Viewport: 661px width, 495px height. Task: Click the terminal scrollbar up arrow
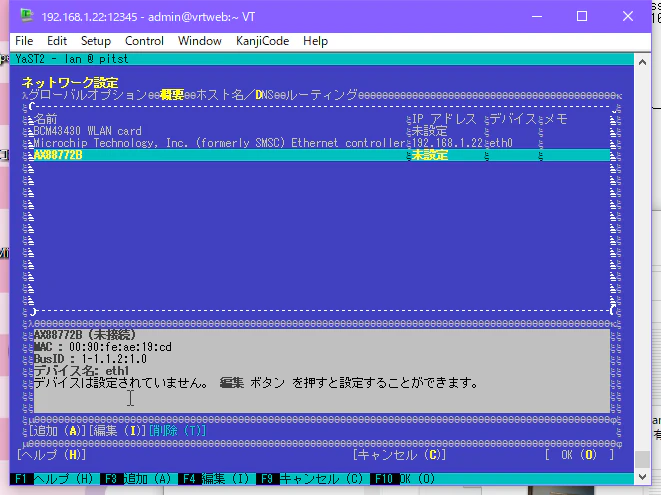[642, 62]
